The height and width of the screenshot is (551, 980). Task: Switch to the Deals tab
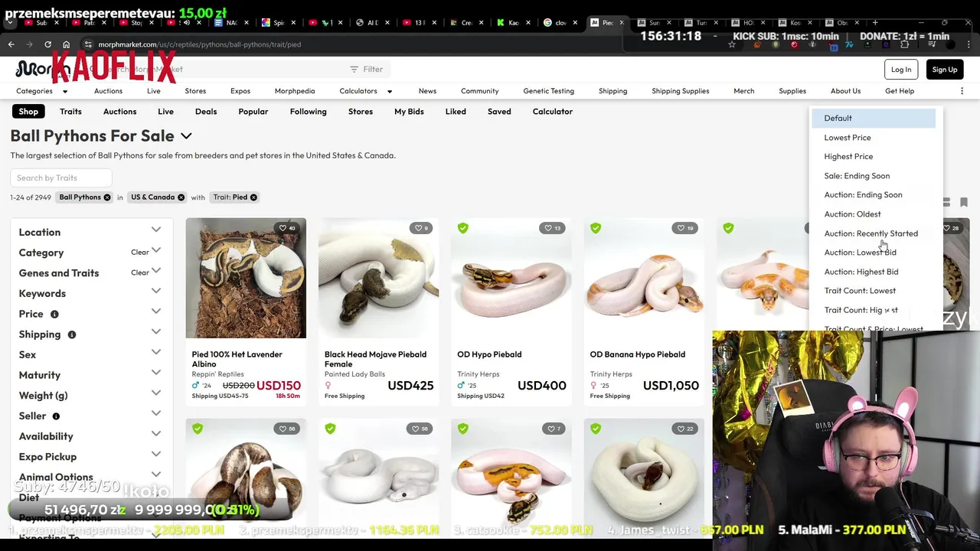point(206,112)
